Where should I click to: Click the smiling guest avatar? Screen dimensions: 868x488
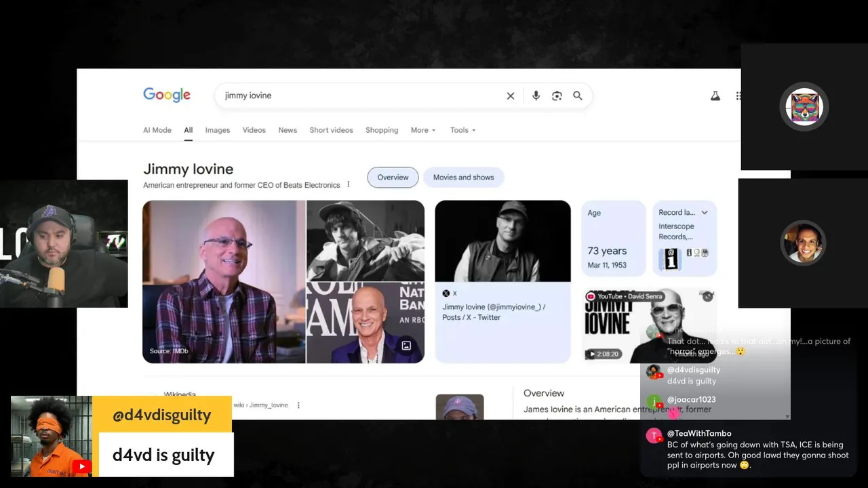pos(804,243)
